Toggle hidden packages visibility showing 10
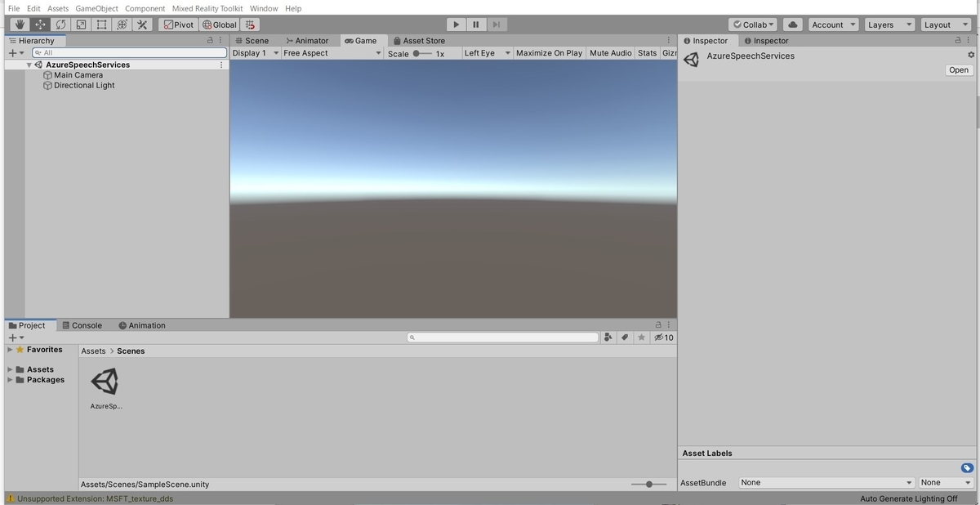Image resolution: width=980 pixels, height=505 pixels. [x=663, y=337]
